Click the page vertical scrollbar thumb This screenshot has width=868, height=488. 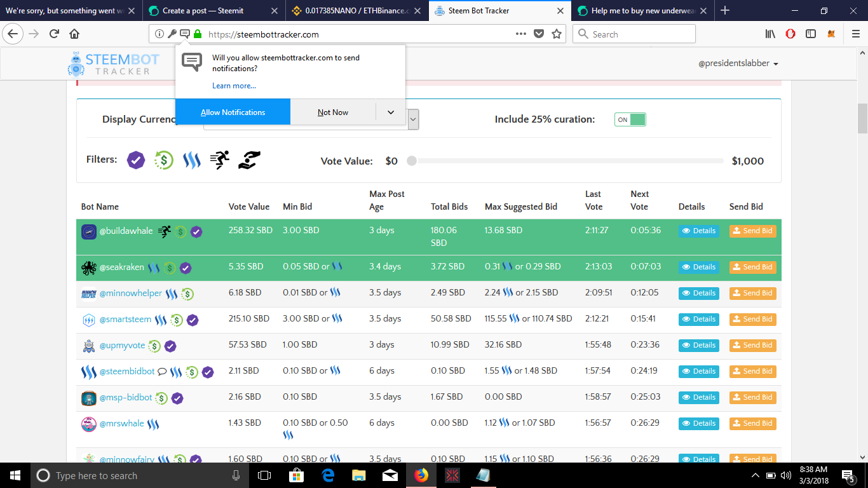point(863,119)
